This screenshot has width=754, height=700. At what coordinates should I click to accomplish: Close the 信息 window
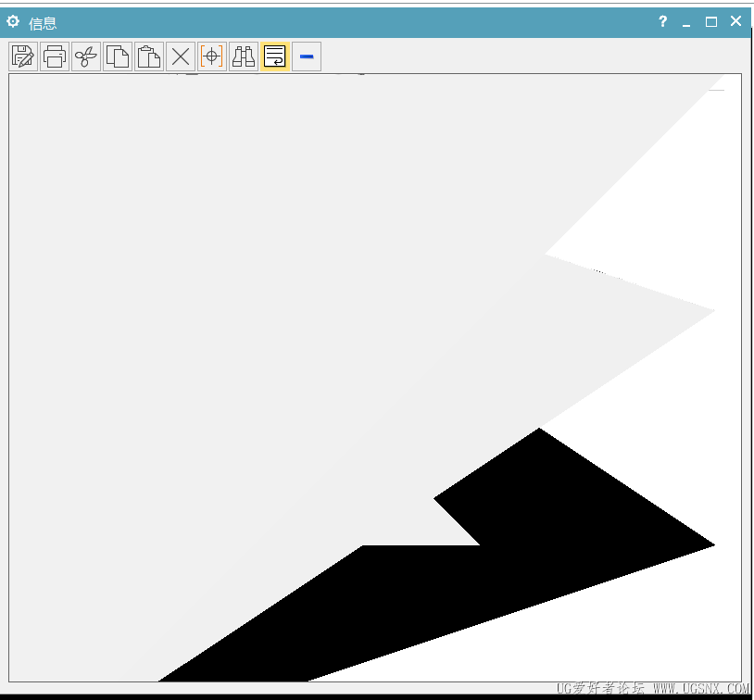[735, 21]
